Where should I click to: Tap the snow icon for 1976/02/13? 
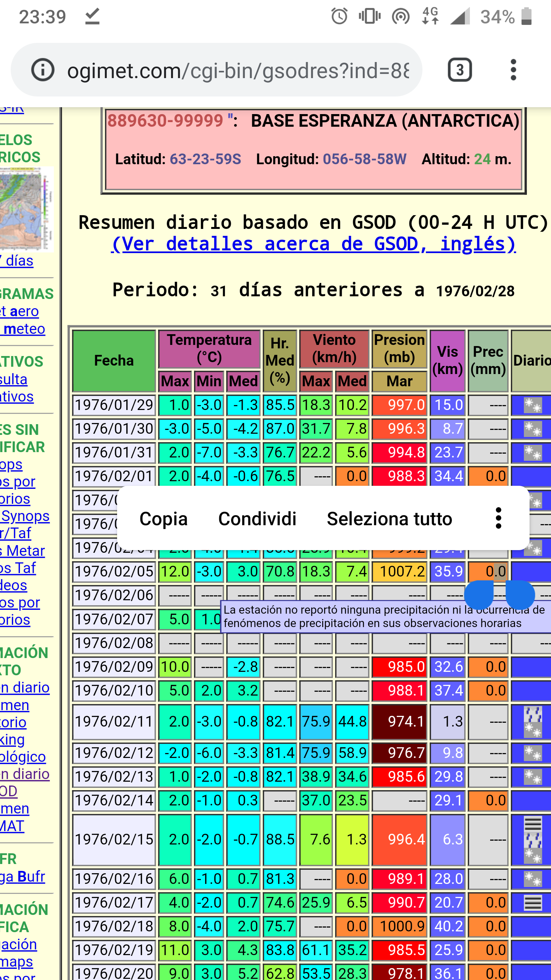tap(533, 777)
